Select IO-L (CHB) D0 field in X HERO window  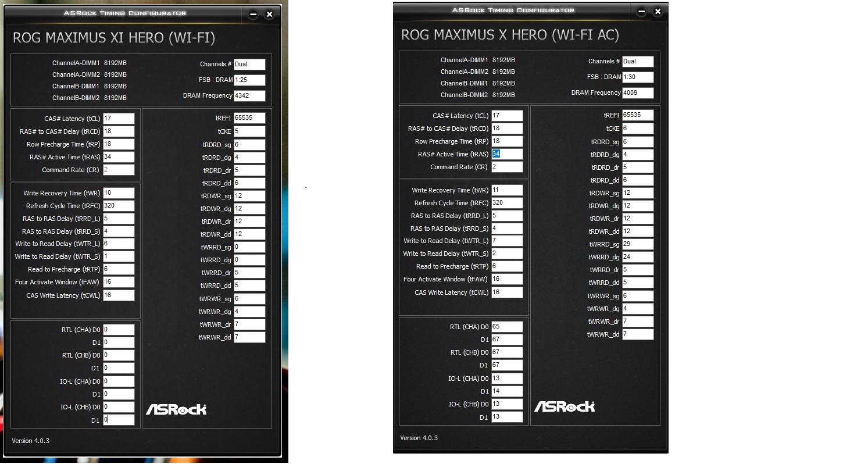coord(507,404)
